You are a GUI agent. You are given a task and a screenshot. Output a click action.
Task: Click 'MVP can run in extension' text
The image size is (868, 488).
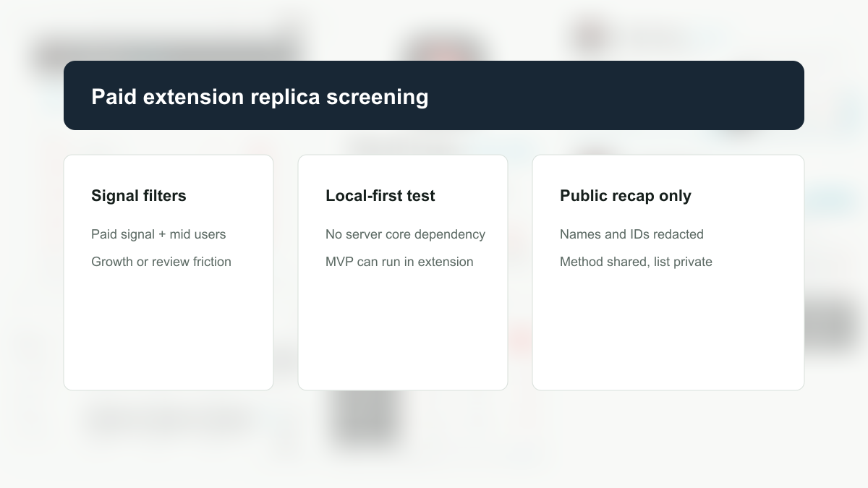pyautogui.click(x=399, y=262)
